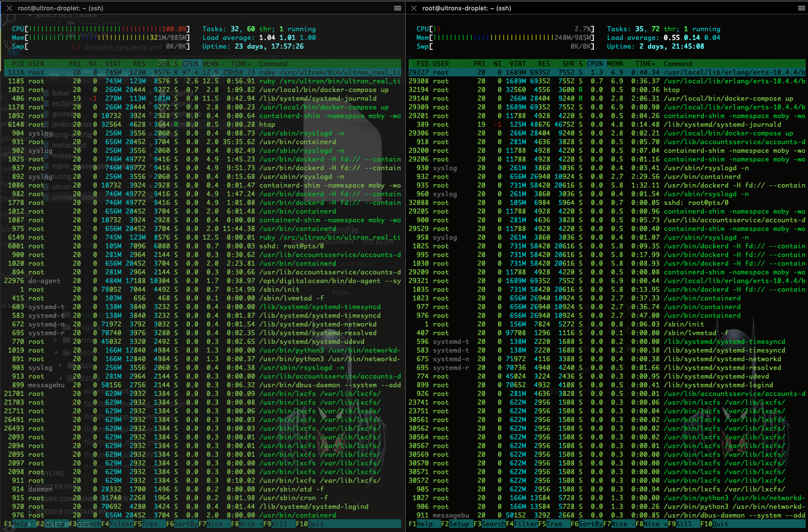Increase niceness via Nice+ F8 in right htop
808x532 pixels.
click(651, 523)
